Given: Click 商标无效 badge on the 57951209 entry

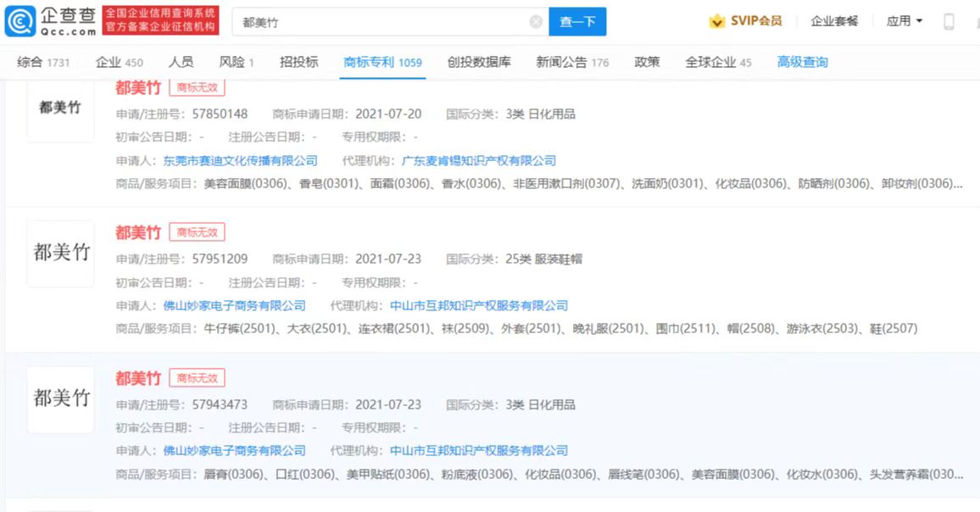Looking at the screenshot, I should point(197,232).
